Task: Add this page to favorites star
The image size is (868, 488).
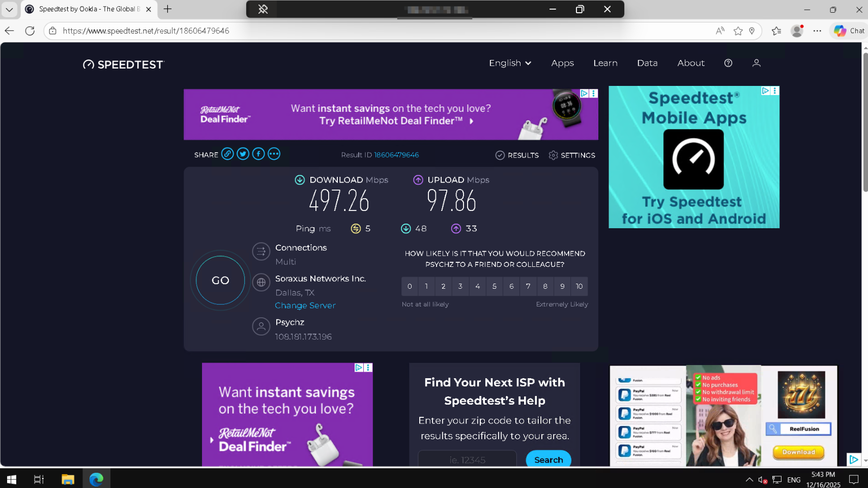Action: (x=738, y=31)
